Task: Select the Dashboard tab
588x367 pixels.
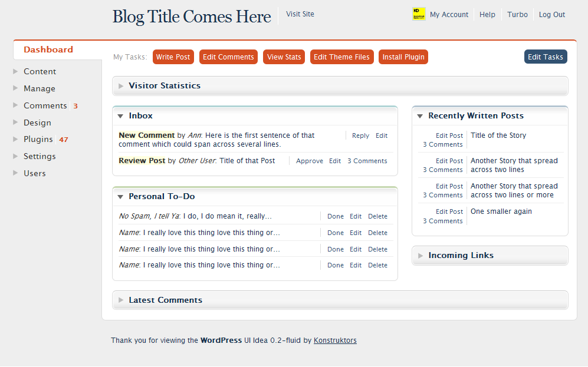Action: click(x=48, y=50)
